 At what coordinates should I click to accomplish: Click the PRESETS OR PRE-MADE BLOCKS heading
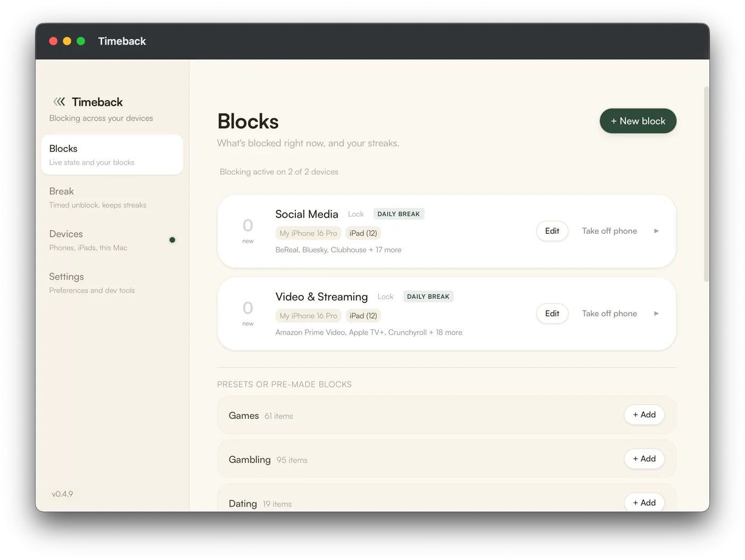tap(284, 384)
